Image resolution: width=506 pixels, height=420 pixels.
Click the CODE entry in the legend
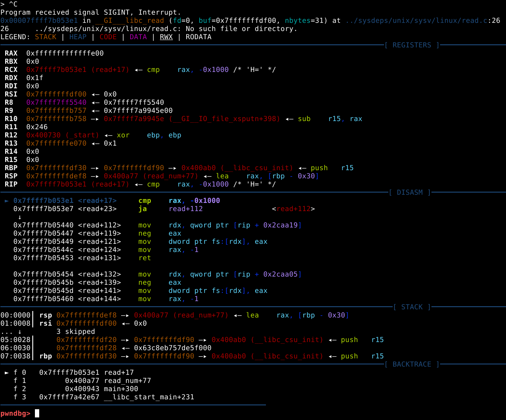pyautogui.click(x=108, y=37)
